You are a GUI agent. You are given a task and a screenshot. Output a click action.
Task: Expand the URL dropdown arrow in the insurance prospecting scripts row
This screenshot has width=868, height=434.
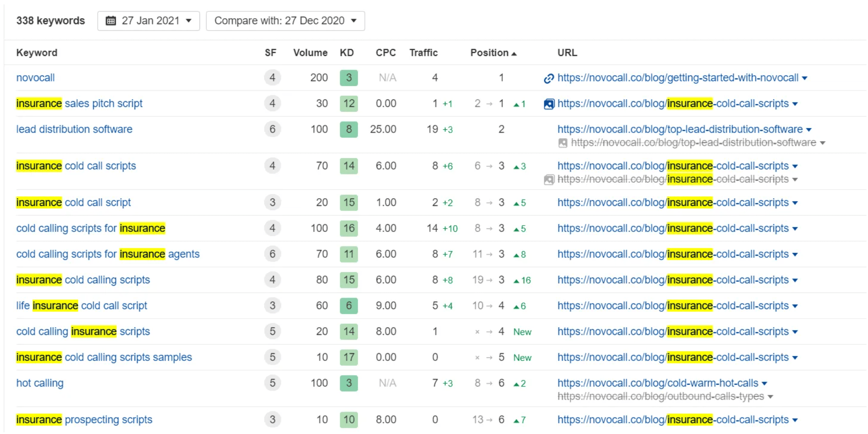[795, 420]
